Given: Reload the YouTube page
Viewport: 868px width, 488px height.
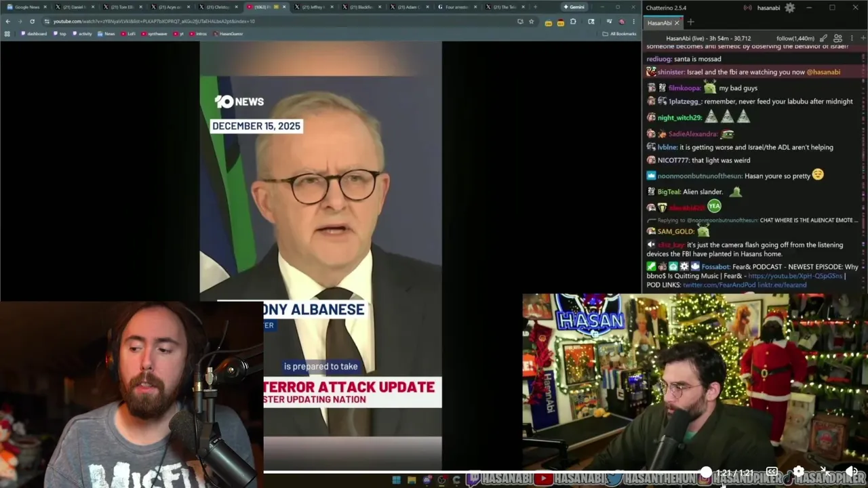Looking at the screenshot, I should [32, 21].
